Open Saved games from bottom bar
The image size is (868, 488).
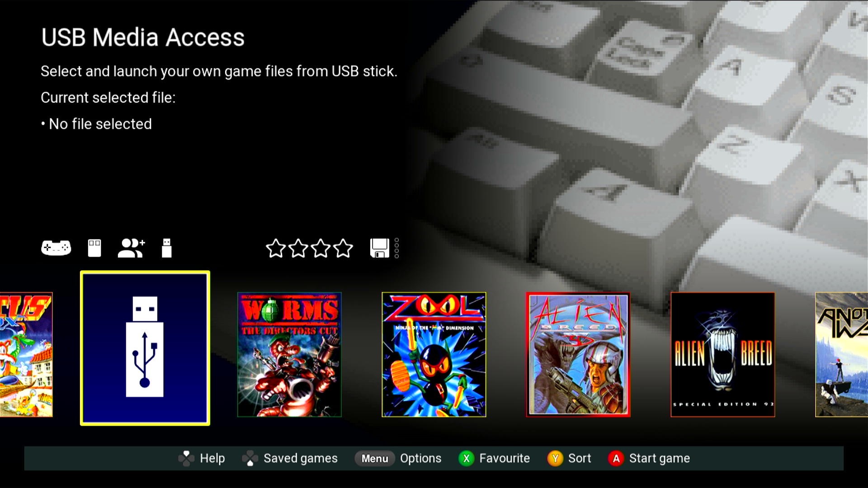click(x=290, y=458)
